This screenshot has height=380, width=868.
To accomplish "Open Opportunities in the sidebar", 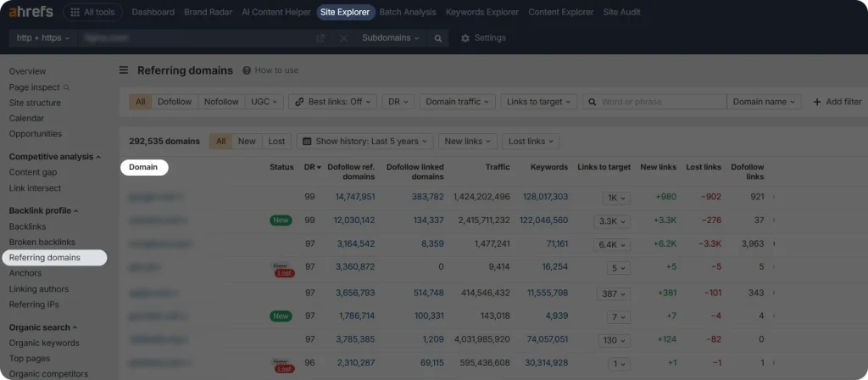I will (36, 133).
